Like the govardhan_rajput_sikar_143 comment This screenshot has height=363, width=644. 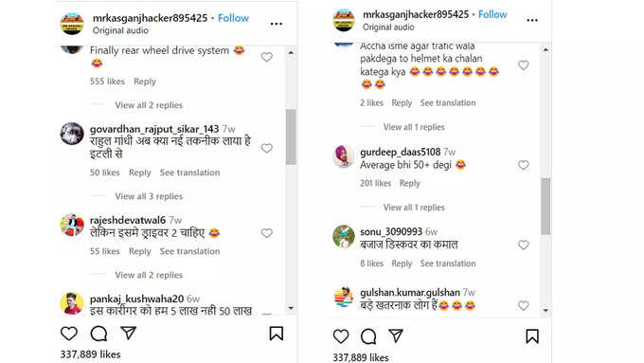(267, 148)
